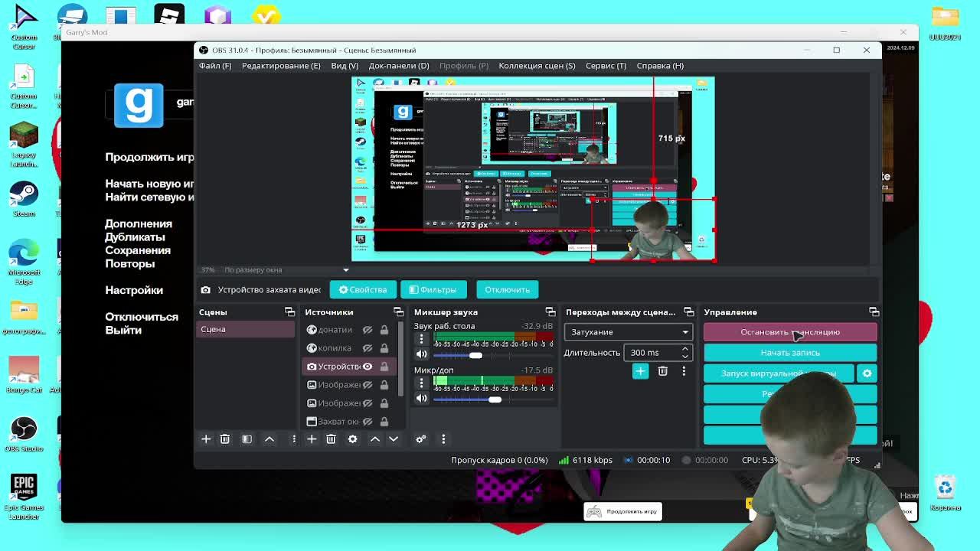Move the selected source down
The height and width of the screenshot is (551, 980).
tap(394, 439)
